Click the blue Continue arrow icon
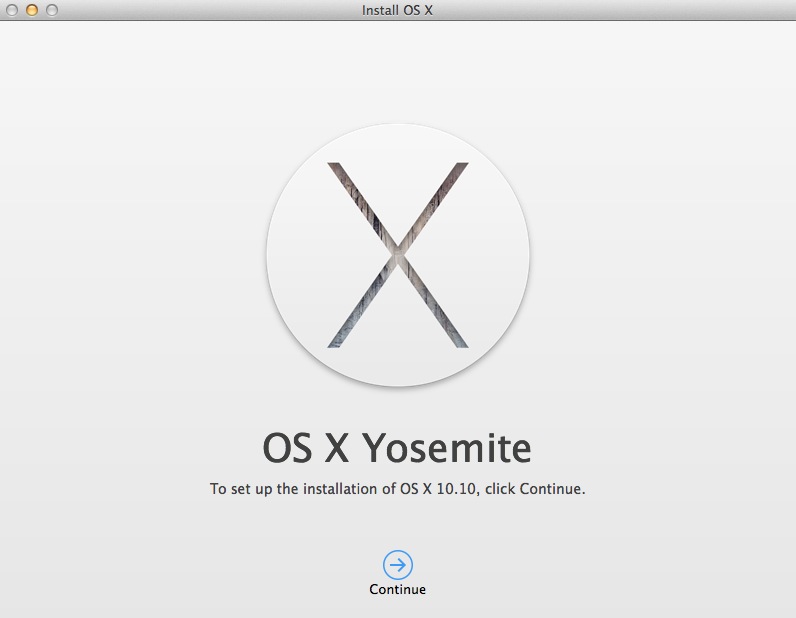Viewport: 796px width, 618px height. [397, 565]
